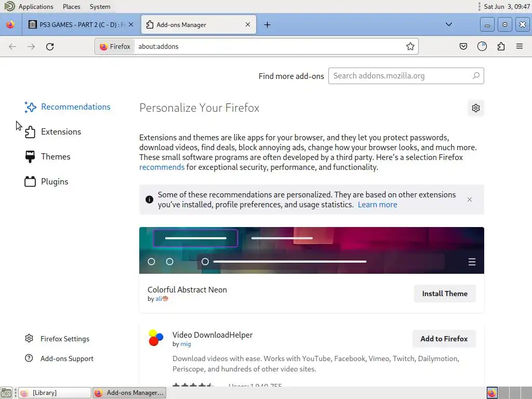The width and height of the screenshot is (532, 399).
Task: Open the add-ons tools gear menu
Action: 476,108
